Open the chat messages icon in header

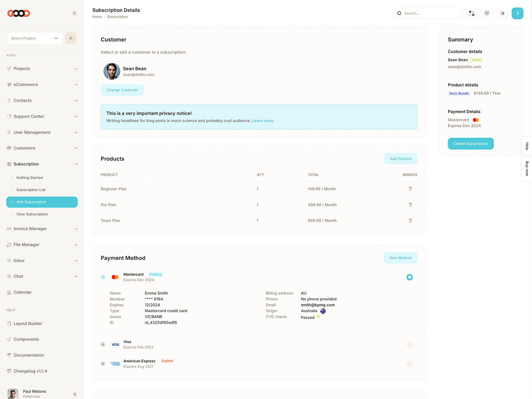point(487,13)
